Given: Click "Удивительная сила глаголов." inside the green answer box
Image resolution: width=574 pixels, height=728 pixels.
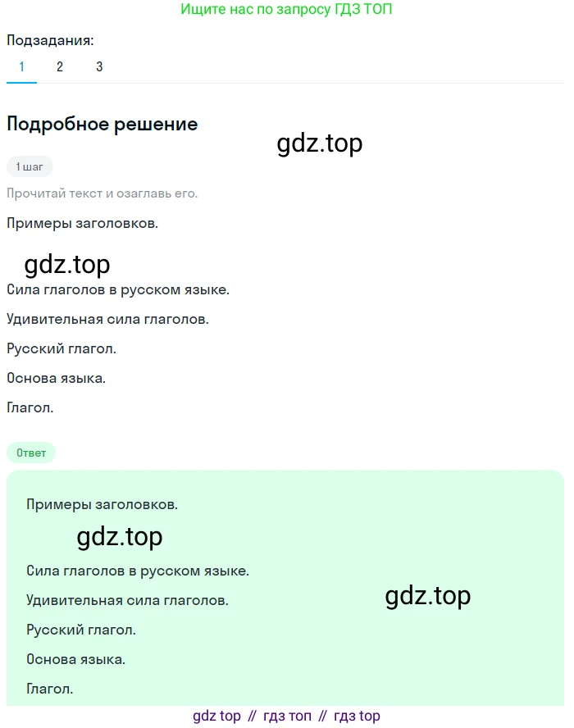Looking at the screenshot, I should point(127,600).
